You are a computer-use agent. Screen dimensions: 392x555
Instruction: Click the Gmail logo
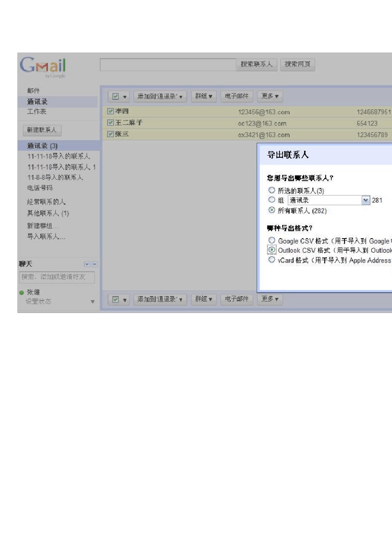pos(43,66)
